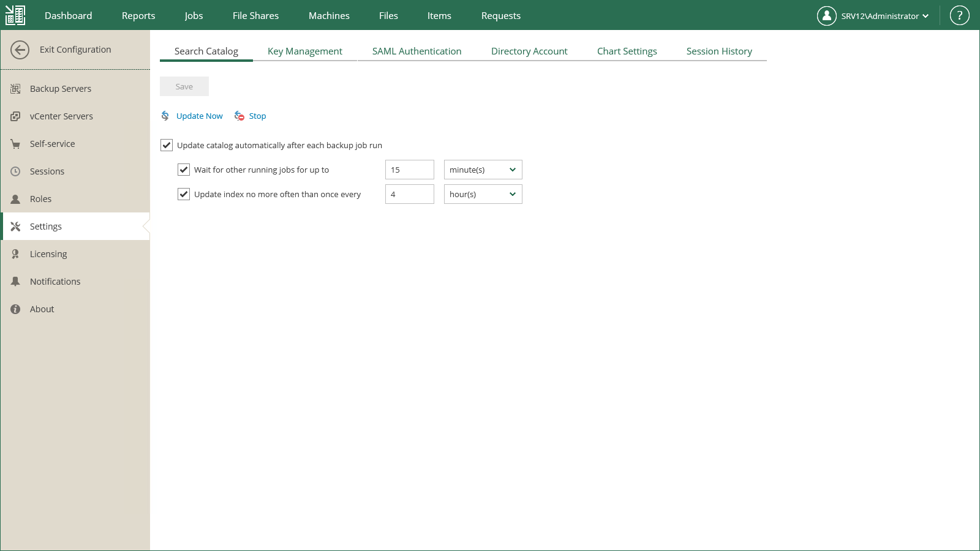
Task: Uncheck Update index no more often option
Action: pos(184,194)
